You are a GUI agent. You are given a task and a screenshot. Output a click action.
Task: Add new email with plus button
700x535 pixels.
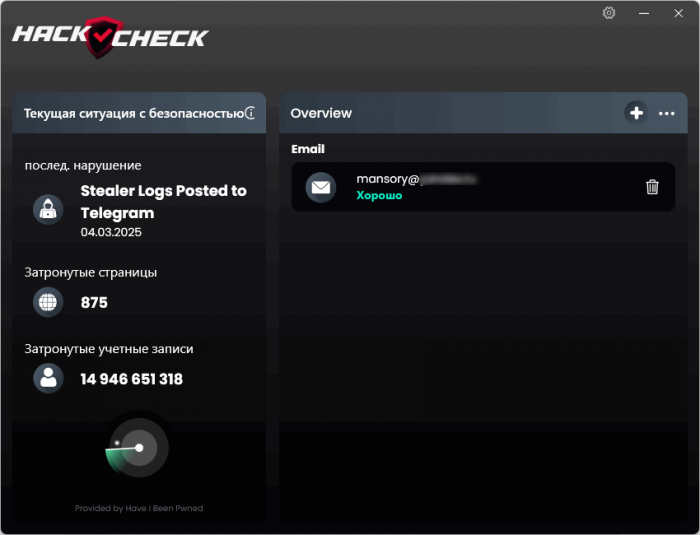[x=636, y=113]
